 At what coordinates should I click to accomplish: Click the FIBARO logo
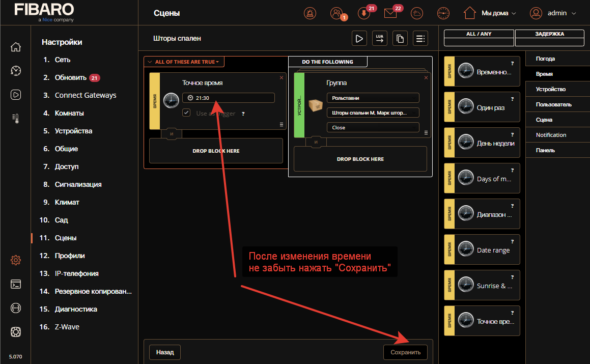pos(44,12)
